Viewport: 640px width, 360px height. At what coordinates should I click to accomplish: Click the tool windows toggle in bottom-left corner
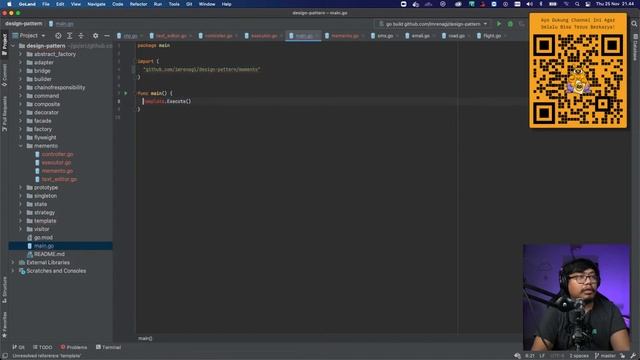(x=4, y=356)
